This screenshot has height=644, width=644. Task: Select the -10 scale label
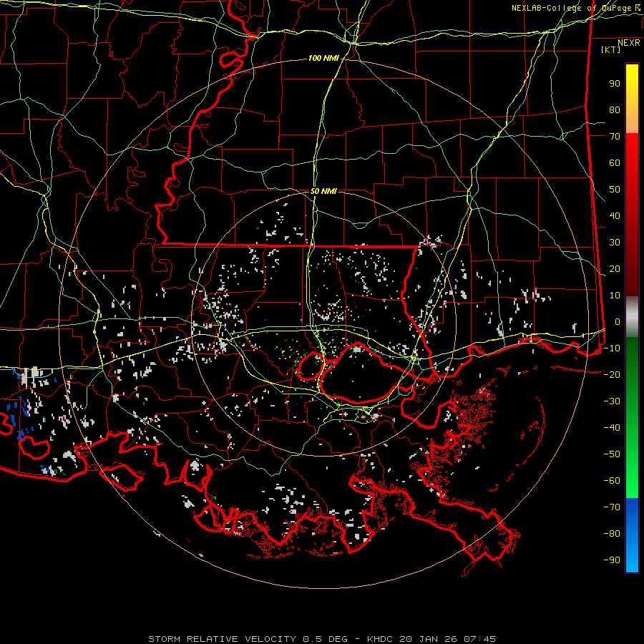coord(612,348)
